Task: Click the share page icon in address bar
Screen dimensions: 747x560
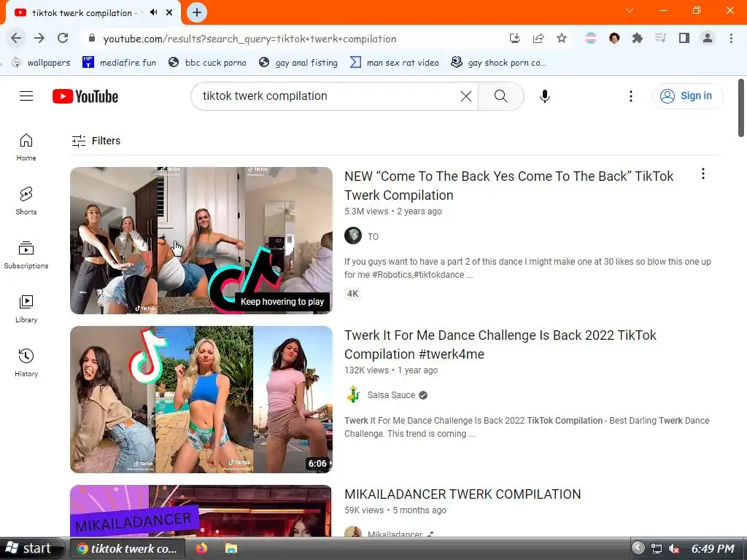Action: pos(538,38)
